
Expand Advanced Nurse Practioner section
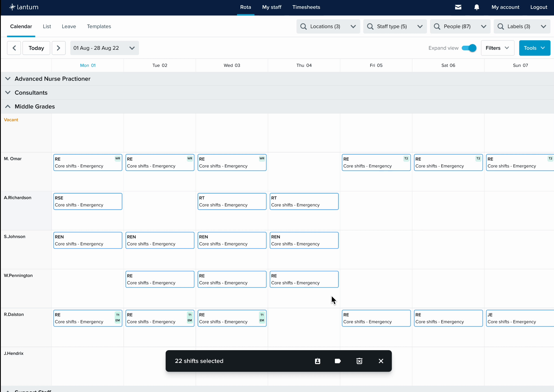tap(8, 79)
